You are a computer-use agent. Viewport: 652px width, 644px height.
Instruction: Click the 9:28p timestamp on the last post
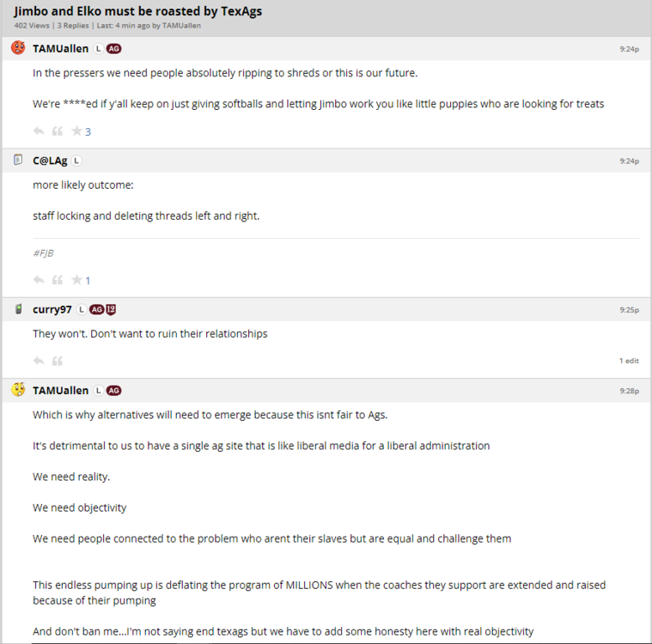[630, 391]
